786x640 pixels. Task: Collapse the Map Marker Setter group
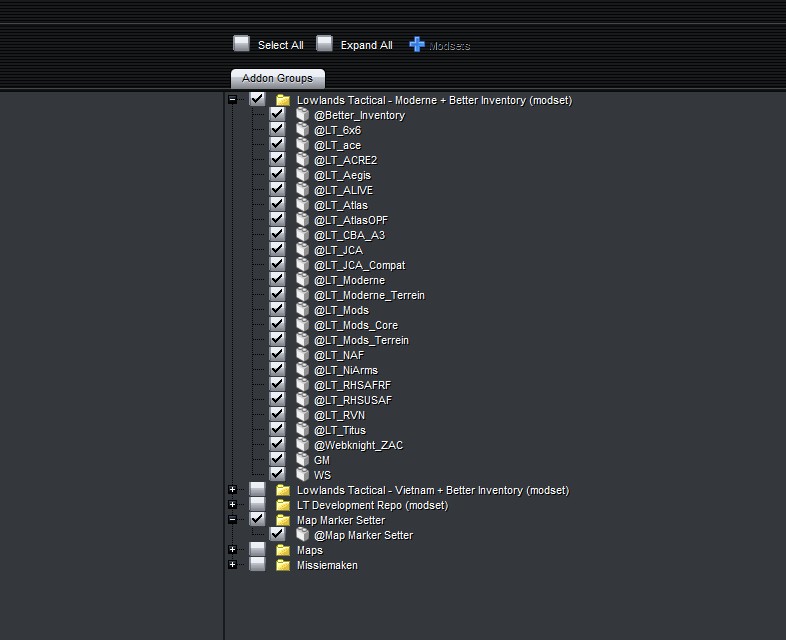pos(233,520)
